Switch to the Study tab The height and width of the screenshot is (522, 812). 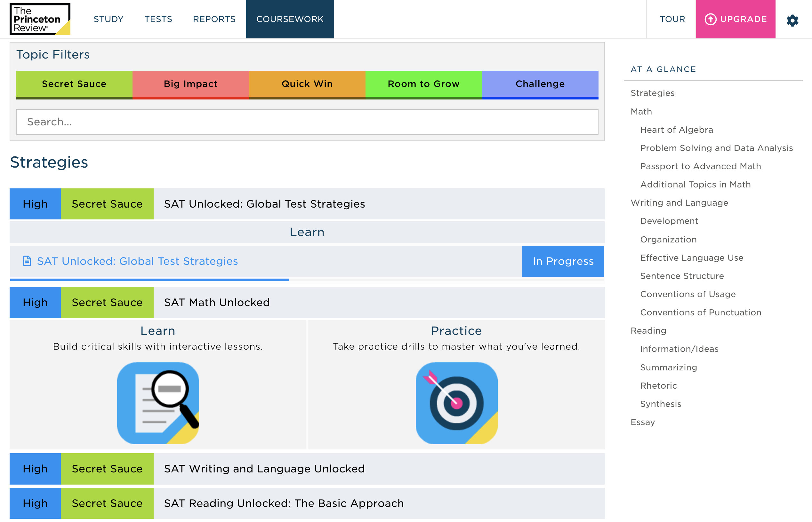[108, 19]
